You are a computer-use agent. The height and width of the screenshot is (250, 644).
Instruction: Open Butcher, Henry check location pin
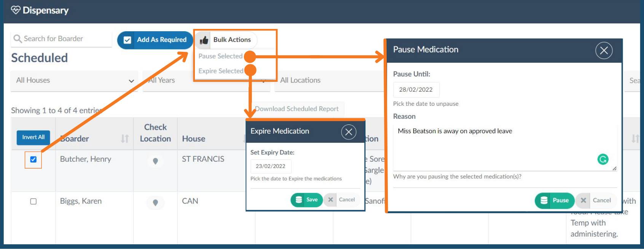pos(155,161)
